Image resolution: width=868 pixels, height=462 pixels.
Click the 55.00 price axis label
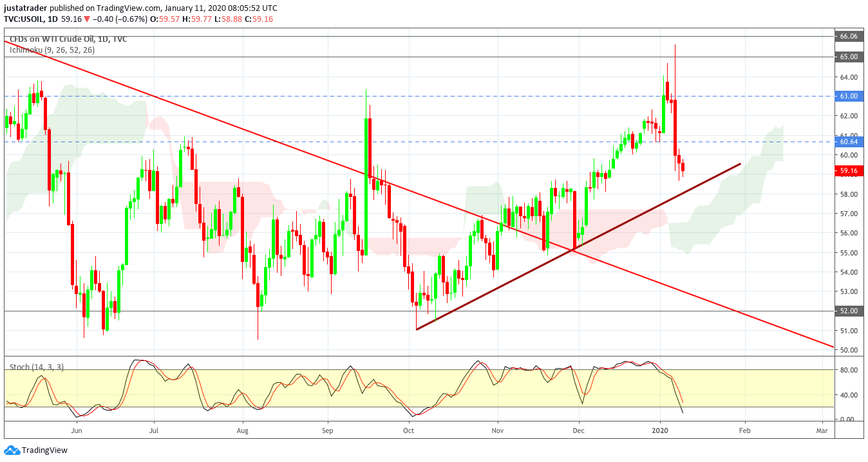(849, 253)
